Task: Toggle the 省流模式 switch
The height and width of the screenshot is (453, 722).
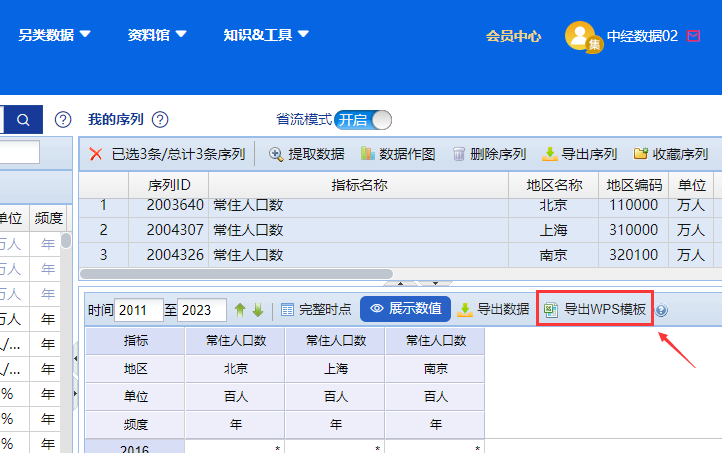Action: click(x=362, y=119)
